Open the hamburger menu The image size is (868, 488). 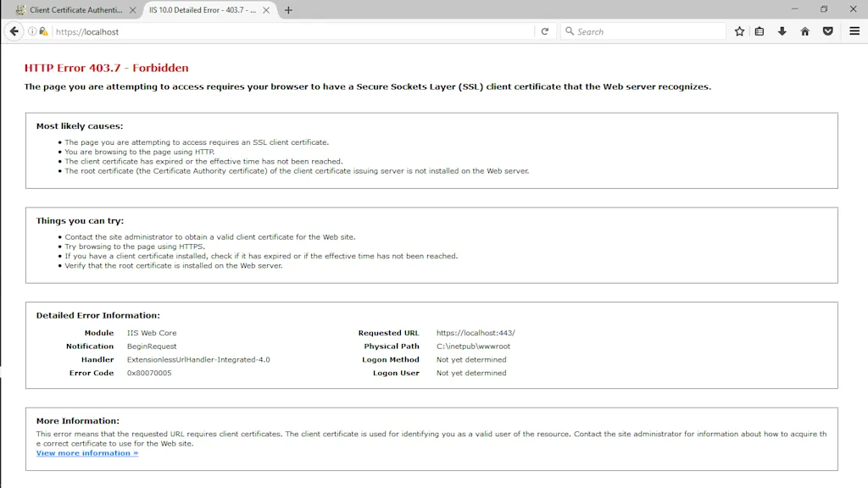pos(854,31)
